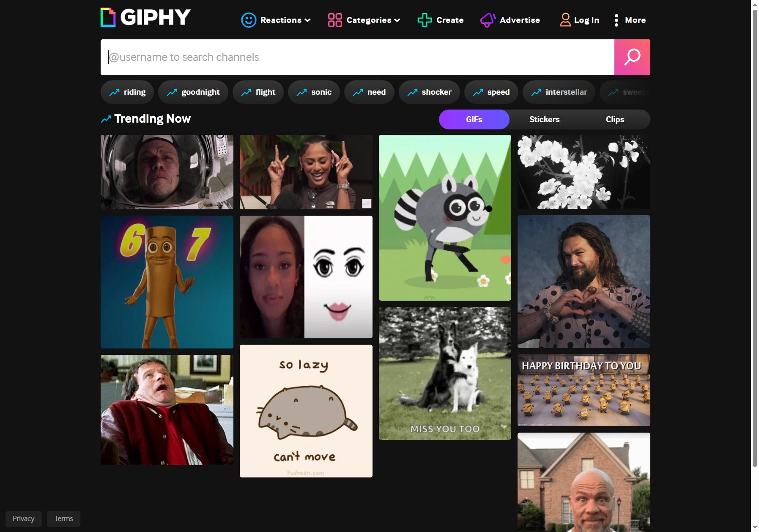Image resolution: width=759 pixels, height=532 pixels.
Task: Click the Trending Now heading
Action: click(152, 119)
